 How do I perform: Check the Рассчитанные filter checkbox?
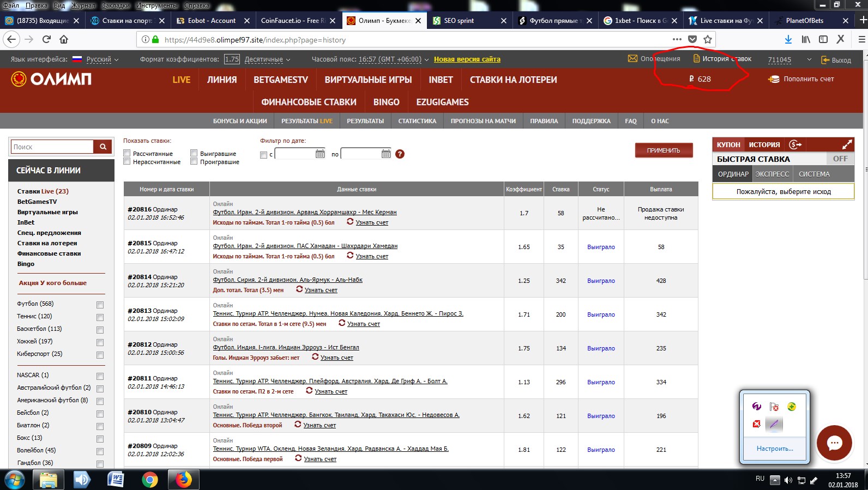(127, 153)
